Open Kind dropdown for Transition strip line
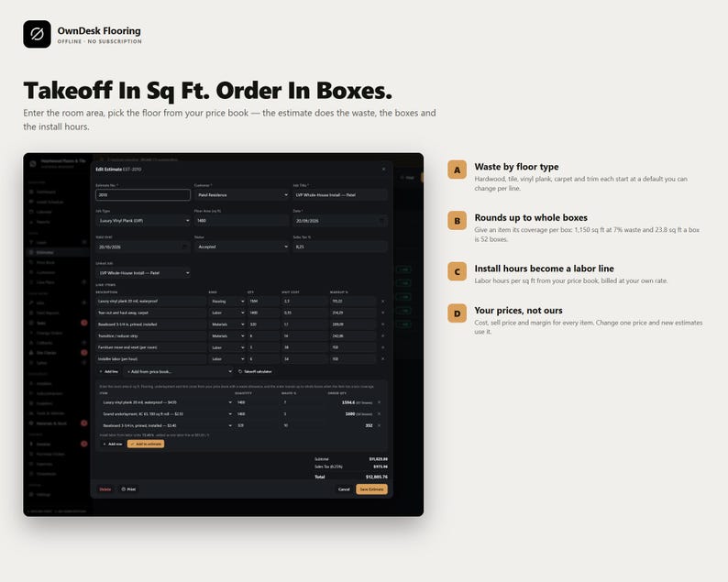The height and width of the screenshot is (582, 728). point(227,336)
